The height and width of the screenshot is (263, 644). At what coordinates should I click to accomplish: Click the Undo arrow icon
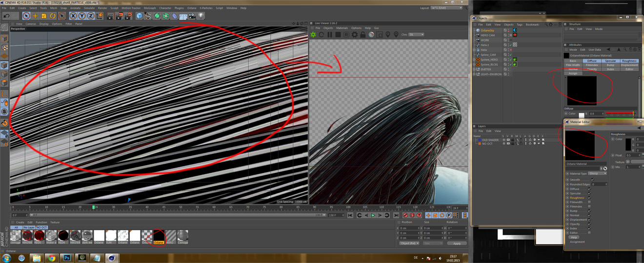pyautogui.click(x=6, y=16)
